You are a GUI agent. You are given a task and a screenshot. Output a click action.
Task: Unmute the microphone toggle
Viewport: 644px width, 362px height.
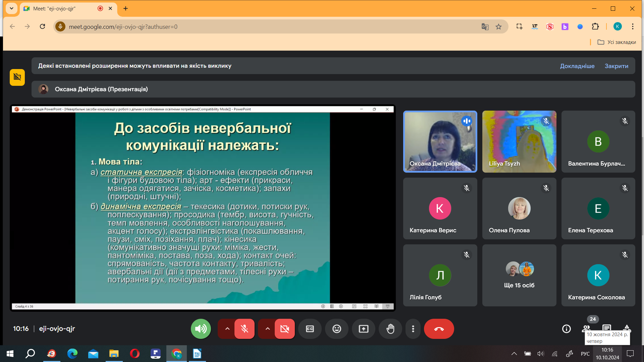point(245,329)
